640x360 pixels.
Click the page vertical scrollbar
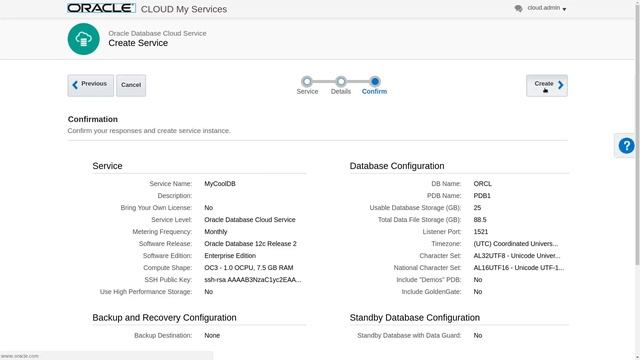637,135
